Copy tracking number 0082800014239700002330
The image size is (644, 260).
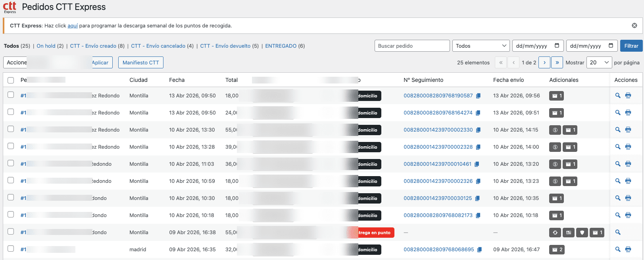478,130
